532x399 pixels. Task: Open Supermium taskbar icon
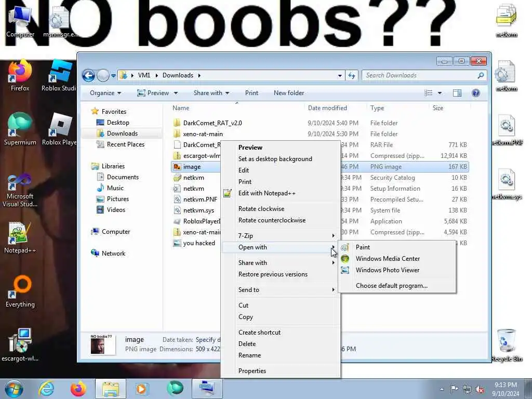point(175,389)
